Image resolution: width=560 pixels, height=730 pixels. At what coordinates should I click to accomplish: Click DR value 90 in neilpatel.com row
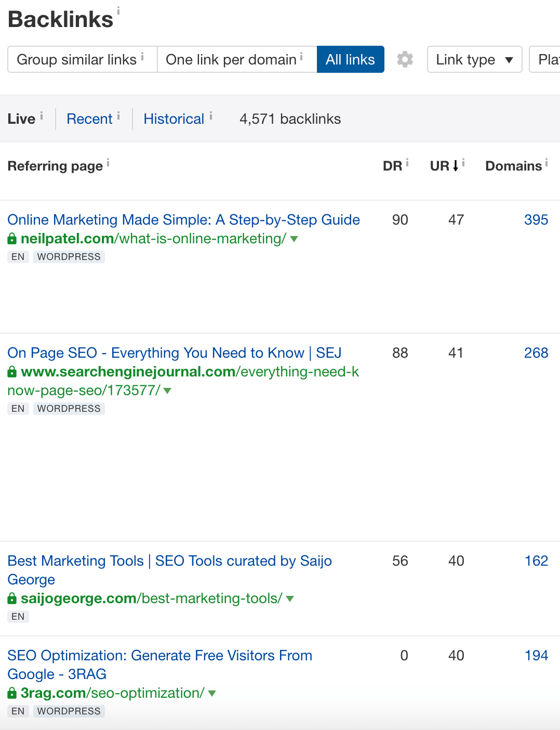click(x=400, y=220)
